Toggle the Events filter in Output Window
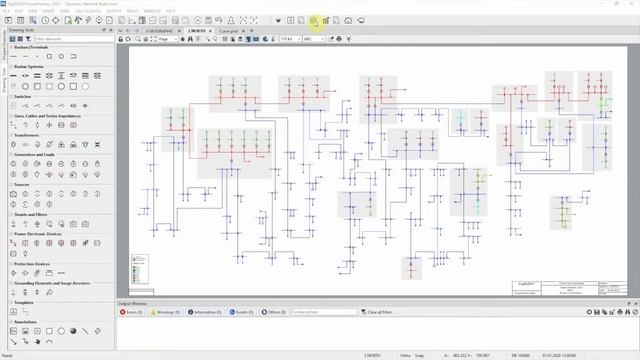 pos(241,312)
